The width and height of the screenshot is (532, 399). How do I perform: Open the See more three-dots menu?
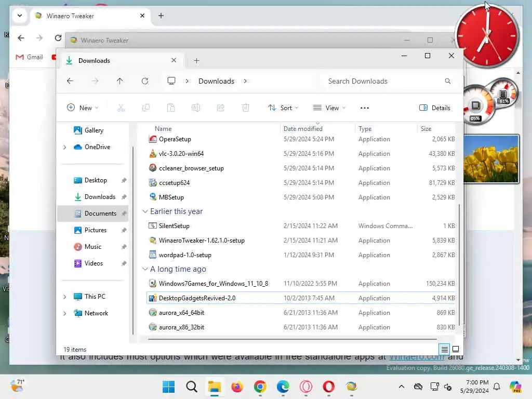pos(364,108)
